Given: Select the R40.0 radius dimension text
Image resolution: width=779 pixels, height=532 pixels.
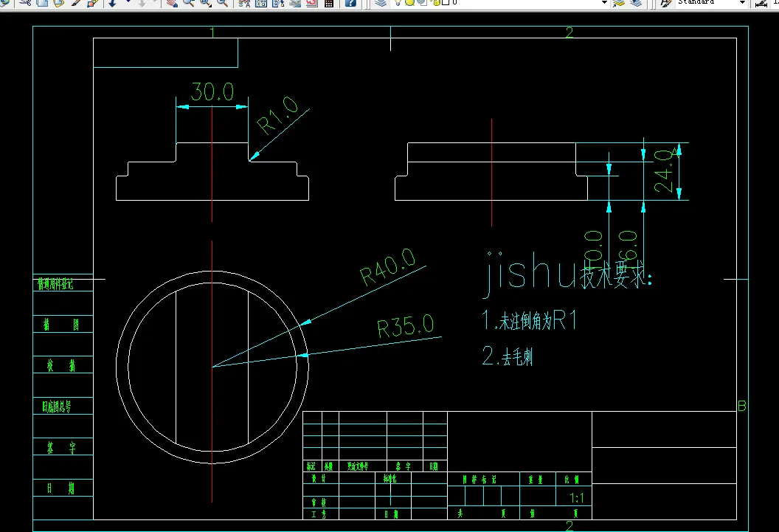Looking at the screenshot, I should click(x=387, y=267).
